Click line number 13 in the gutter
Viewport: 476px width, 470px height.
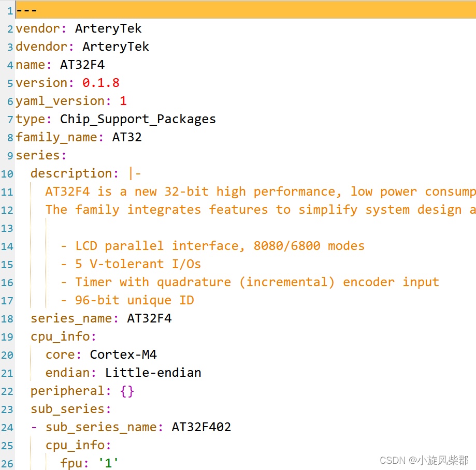pos(7,228)
